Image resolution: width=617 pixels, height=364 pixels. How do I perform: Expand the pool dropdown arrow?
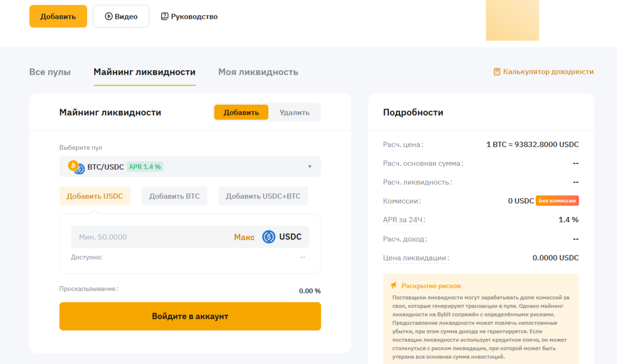[x=310, y=167]
